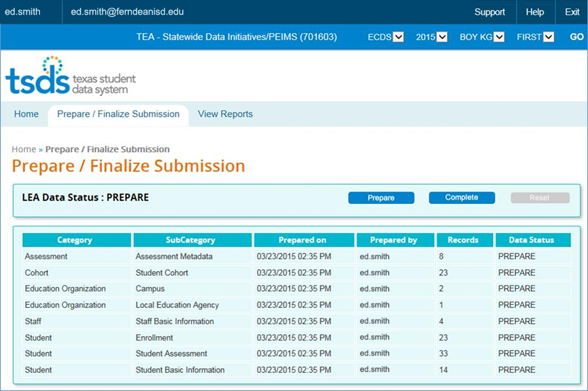Screen dimensions: 588x391
Task: Click the SubCategory column header
Action: pyautogui.click(x=192, y=240)
